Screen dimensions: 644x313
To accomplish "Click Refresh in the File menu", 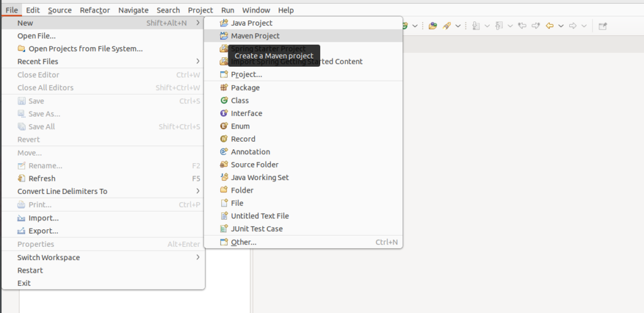I will (x=103, y=178).
